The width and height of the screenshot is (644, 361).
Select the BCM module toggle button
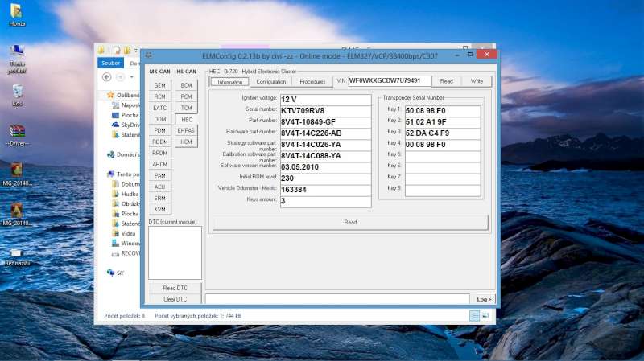(186, 85)
